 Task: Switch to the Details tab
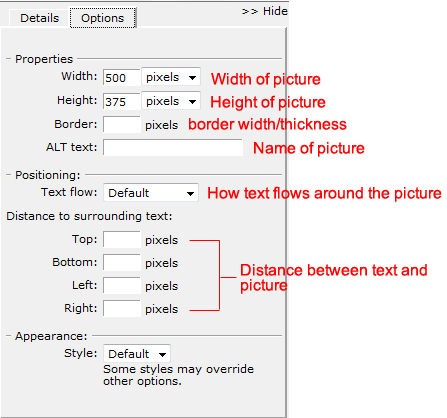[39, 18]
